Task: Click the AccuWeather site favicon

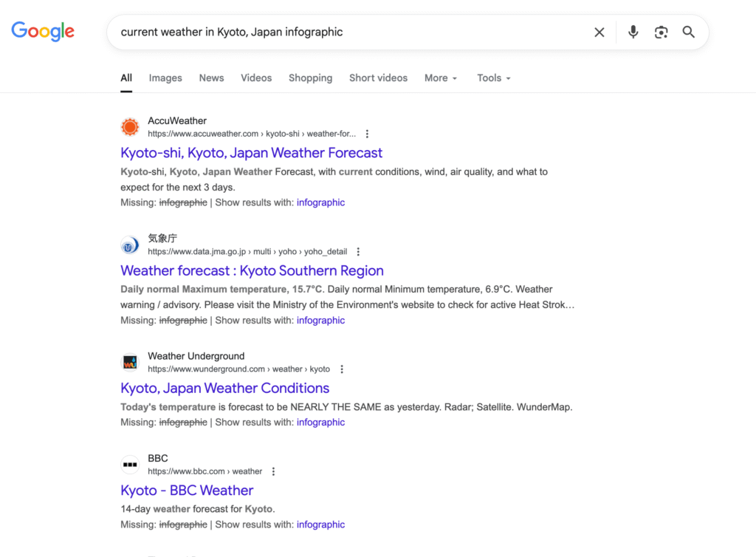Action: (130, 127)
